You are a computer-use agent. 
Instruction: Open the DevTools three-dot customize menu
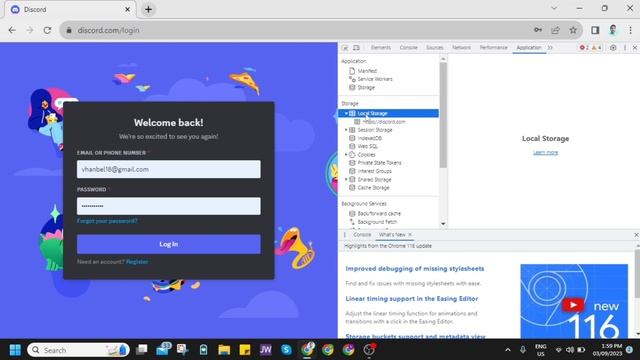point(624,48)
